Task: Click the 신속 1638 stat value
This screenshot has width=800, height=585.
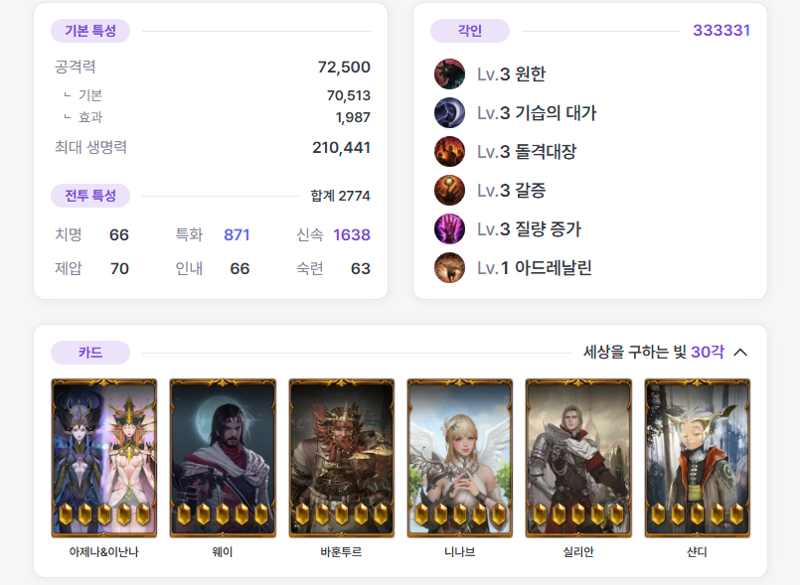Action: tap(352, 235)
